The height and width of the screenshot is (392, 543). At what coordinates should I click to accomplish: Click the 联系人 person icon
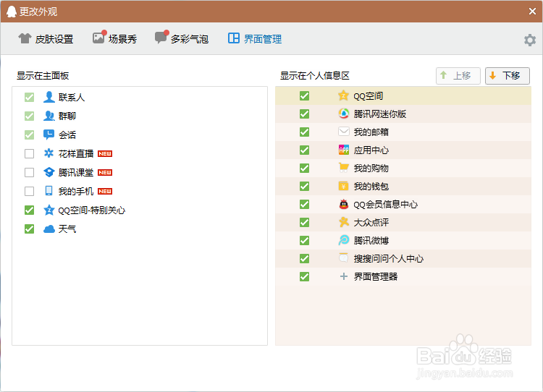pos(49,97)
